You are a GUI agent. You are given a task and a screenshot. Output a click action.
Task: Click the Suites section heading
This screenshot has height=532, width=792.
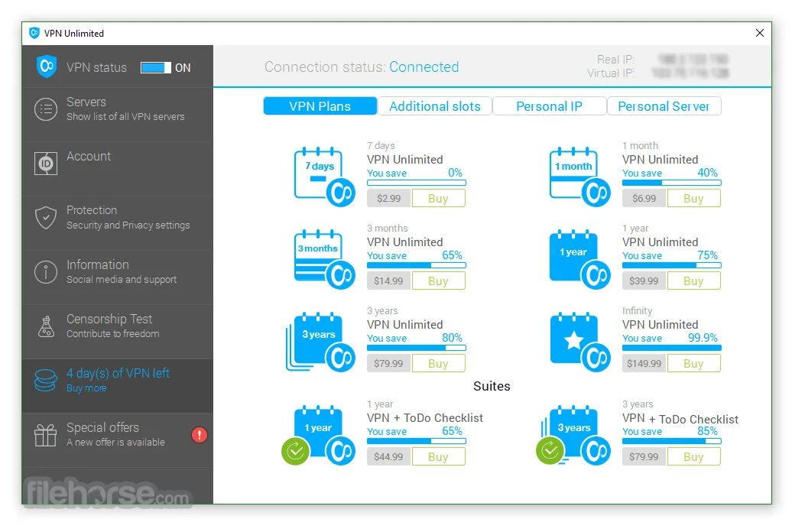(492, 386)
